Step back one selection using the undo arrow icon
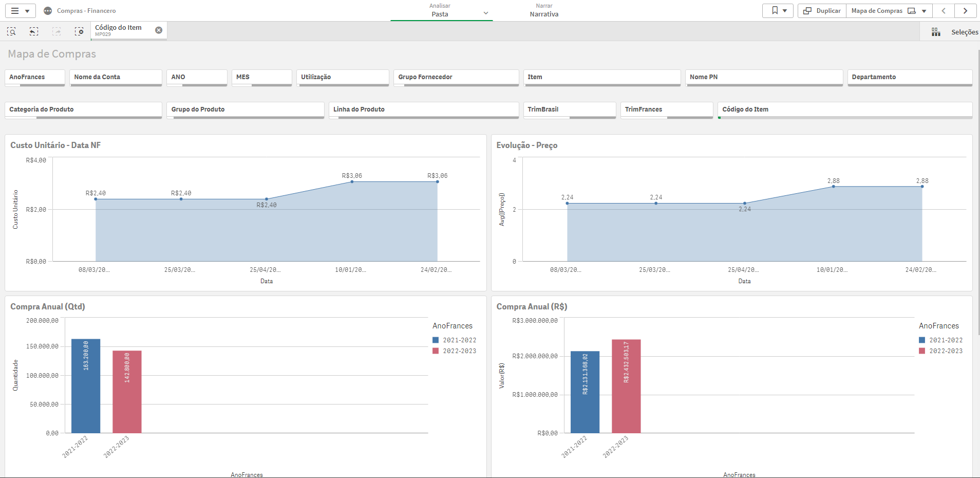This screenshot has width=980, height=478. (33, 31)
